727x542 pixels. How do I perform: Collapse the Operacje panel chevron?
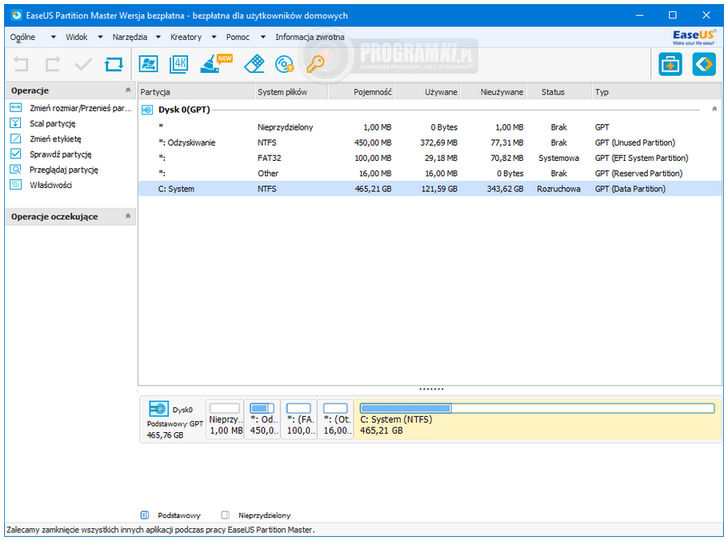click(x=128, y=90)
